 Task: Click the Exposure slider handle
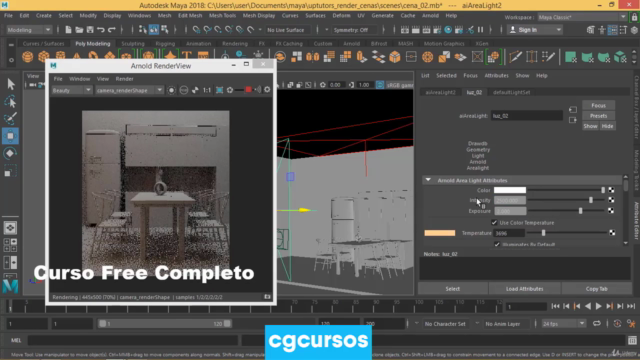click(x=581, y=211)
